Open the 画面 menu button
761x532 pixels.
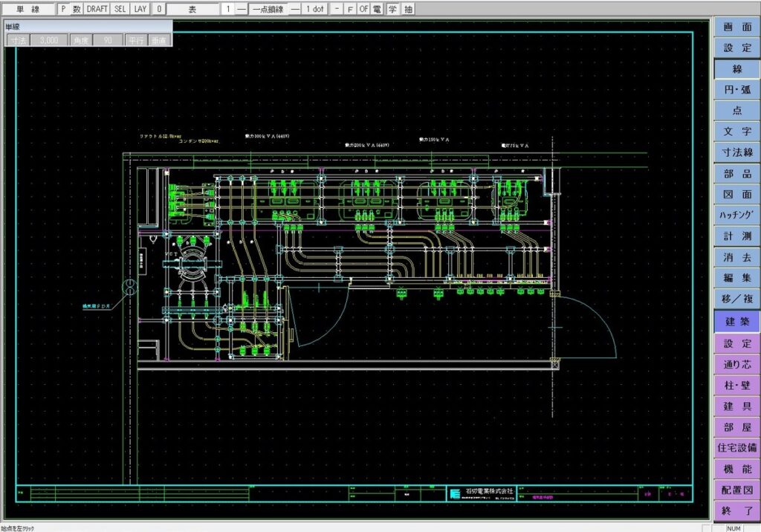click(x=736, y=27)
